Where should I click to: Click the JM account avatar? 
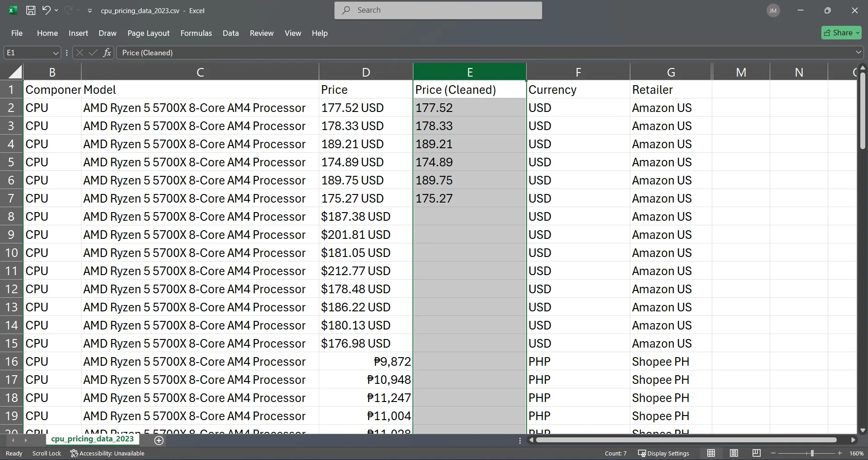point(773,10)
